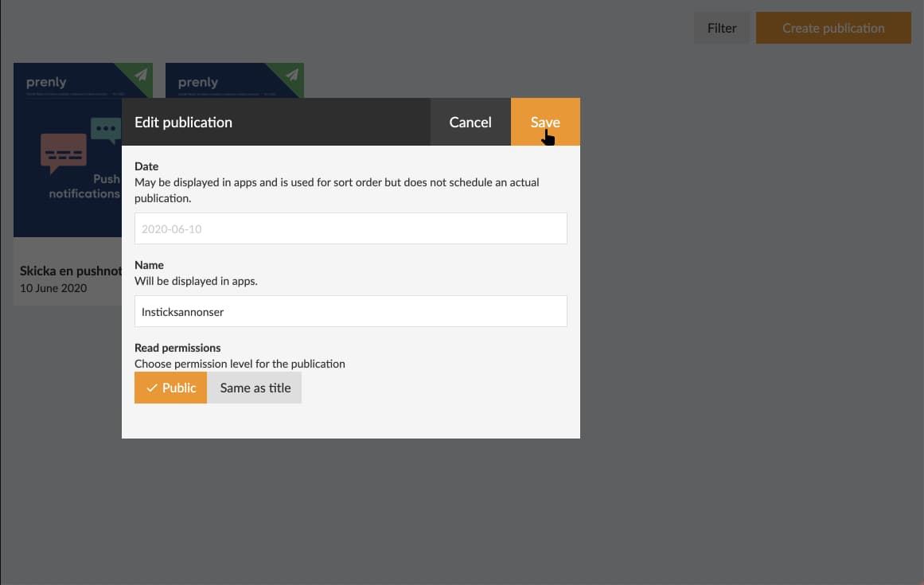
Task: Click the Name field containing Insticksannonser
Action: click(350, 312)
